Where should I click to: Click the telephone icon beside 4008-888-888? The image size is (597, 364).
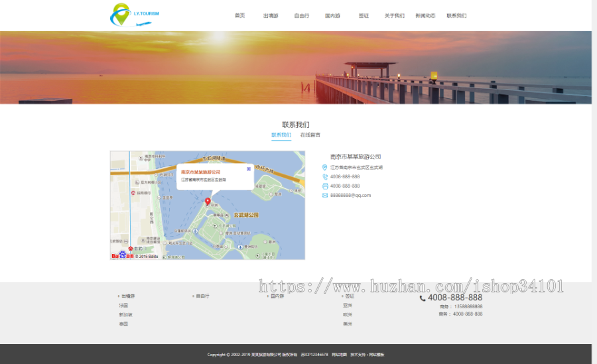click(x=325, y=176)
